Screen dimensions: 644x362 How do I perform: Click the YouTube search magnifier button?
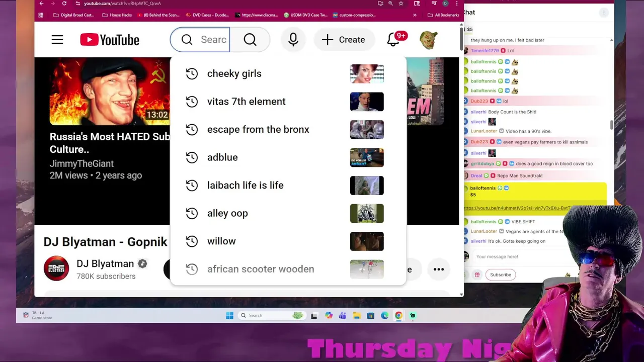[250, 40]
